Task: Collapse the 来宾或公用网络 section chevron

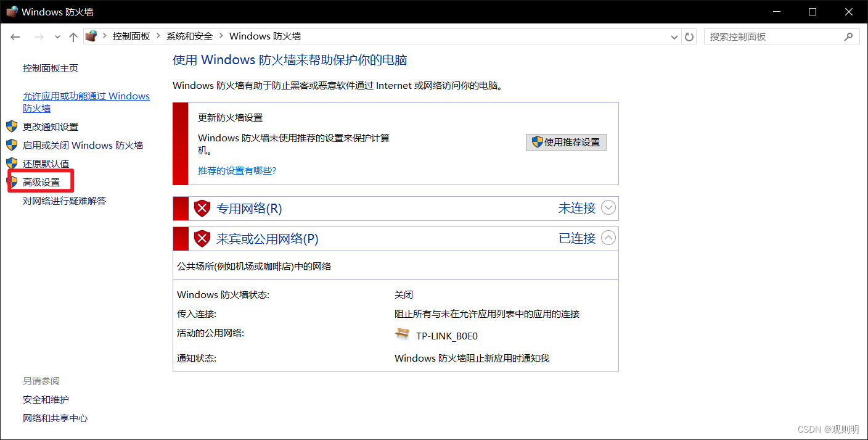Action: (x=608, y=238)
